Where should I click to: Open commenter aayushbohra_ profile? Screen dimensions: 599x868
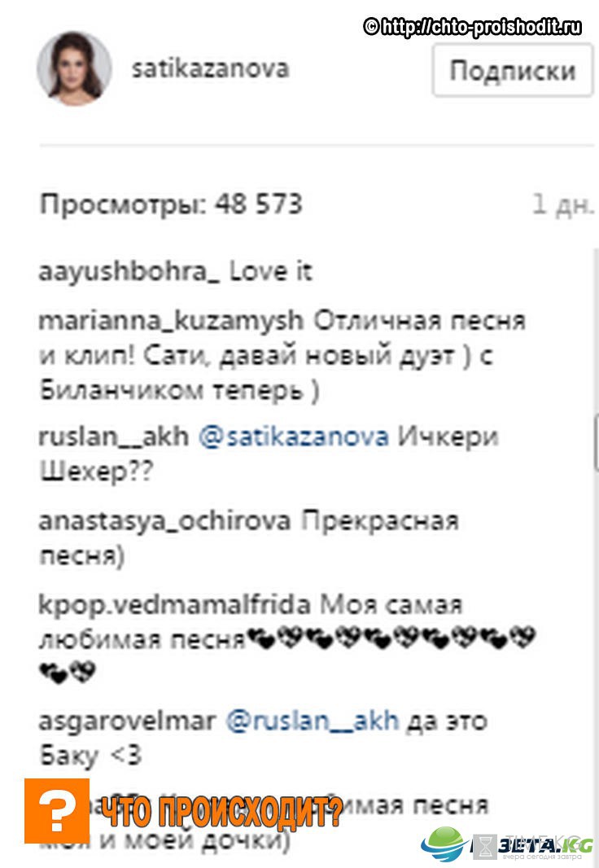click(x=129, y=272)
